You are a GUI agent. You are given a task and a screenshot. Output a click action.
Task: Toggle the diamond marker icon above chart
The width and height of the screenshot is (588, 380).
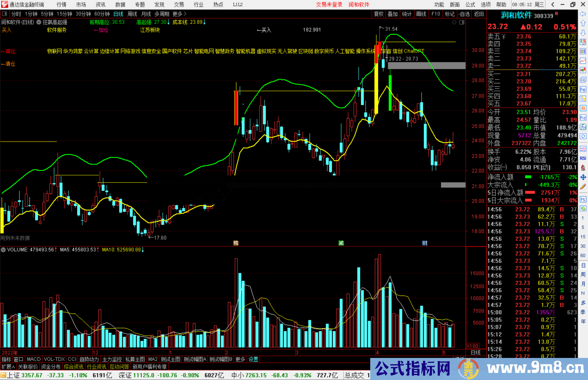click(x=454, y=22)
